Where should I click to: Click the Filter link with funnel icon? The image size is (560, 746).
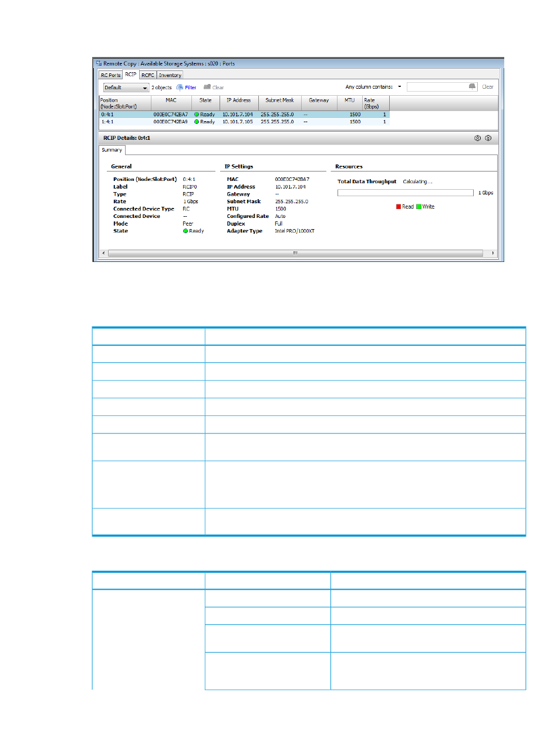click(186, 88)
